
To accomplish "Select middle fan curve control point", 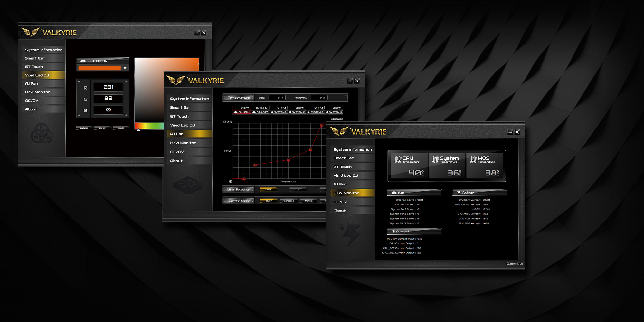I will (x=288, y=160).
